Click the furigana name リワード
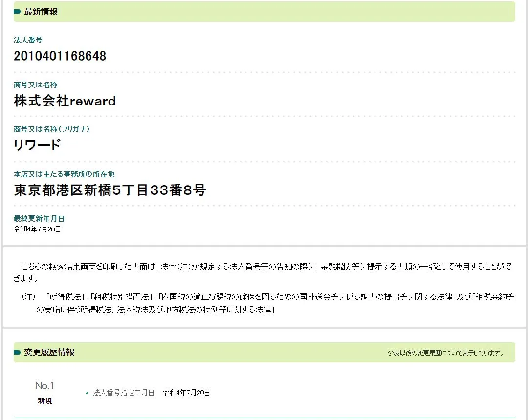This screenshot has width=530, height=420. click(x=37, y=146)
